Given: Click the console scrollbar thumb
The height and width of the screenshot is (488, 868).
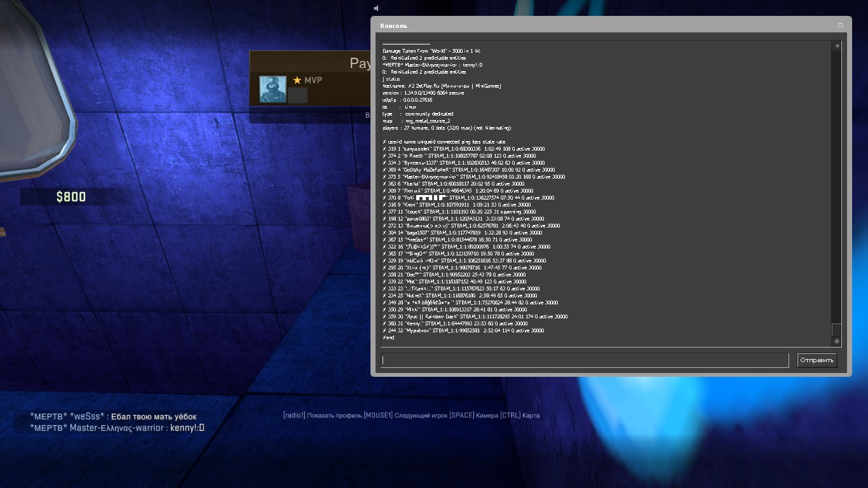Looking at the screenshot, I should pyautogui.click(x=836, y=329).
